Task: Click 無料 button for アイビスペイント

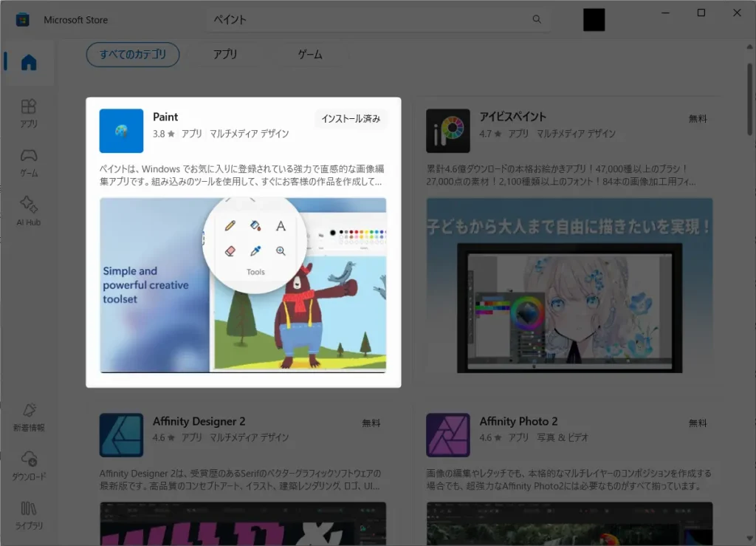Action: tap(698, 119)
